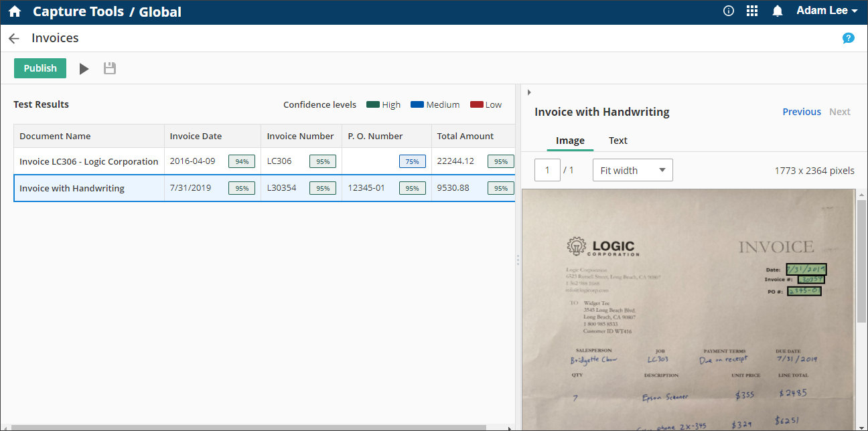Open the apps grid menu
The image size is (868, 431).
click(751, 11)
